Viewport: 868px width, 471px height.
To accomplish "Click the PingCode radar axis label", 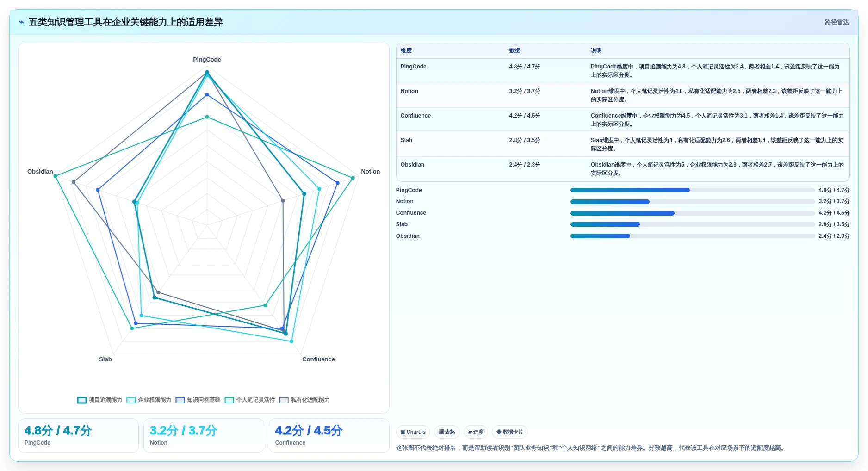I will point(207,60).
